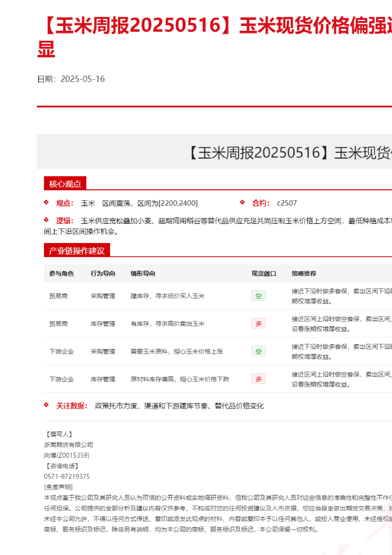Click the 现货敞口 column header
Screen dimensions: 392x555
click(264, 274)
